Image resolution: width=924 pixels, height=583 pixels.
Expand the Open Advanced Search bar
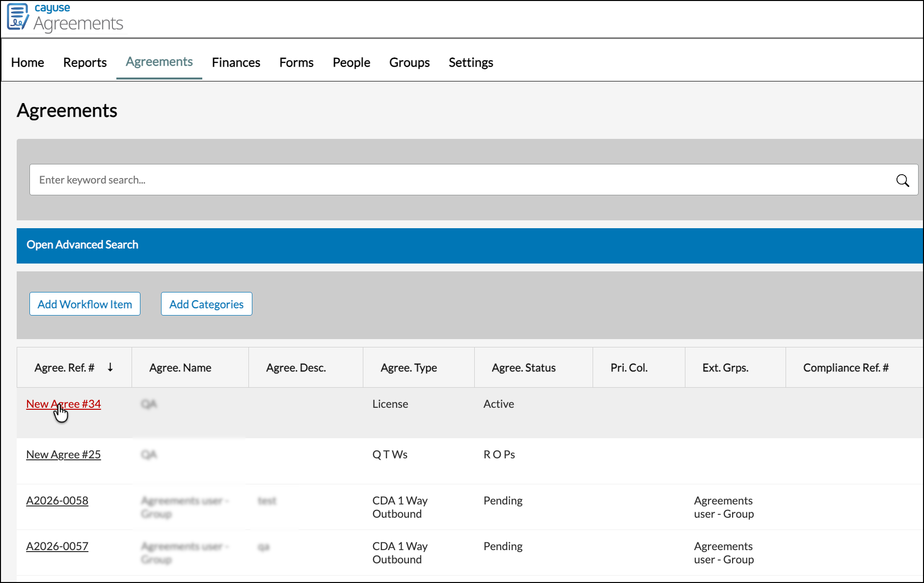(470, 245)
